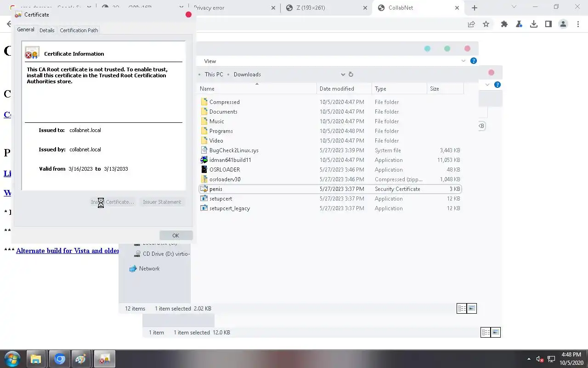Open the Details tab in Certificate dialog

click(47, 30)
